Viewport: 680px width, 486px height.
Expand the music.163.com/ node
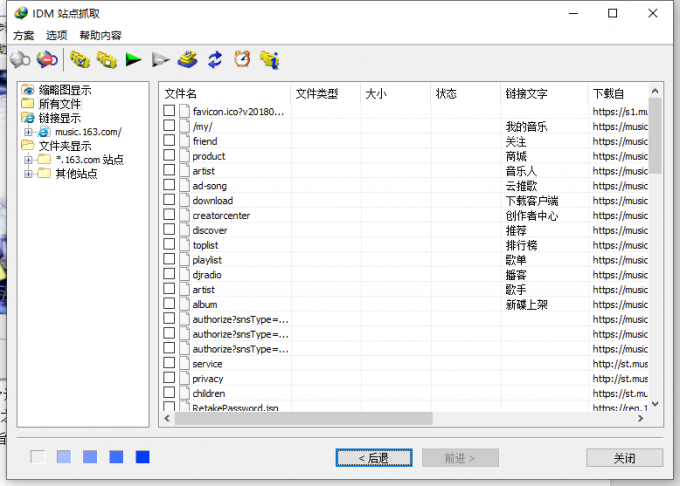[x=28, y=132]
